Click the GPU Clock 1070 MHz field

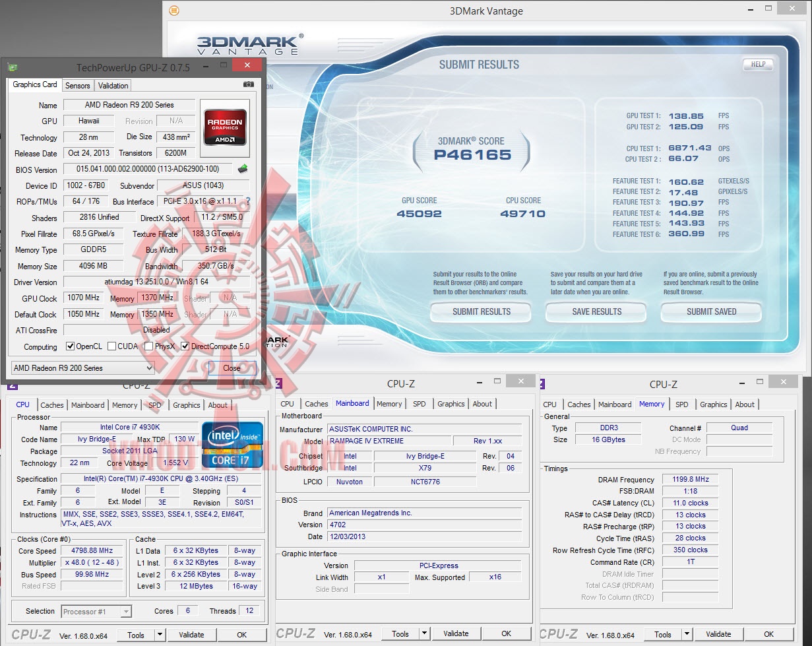83,298
